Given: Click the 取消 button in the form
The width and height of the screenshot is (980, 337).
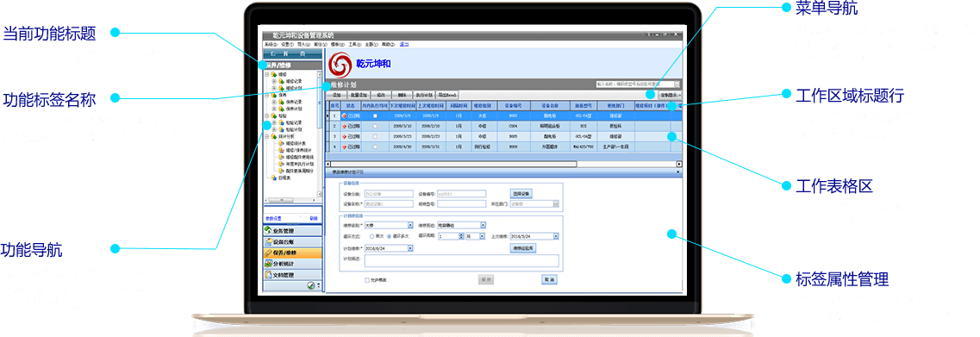Looking at the screenshot, I should pyautogui.click(x=549, y=279).
